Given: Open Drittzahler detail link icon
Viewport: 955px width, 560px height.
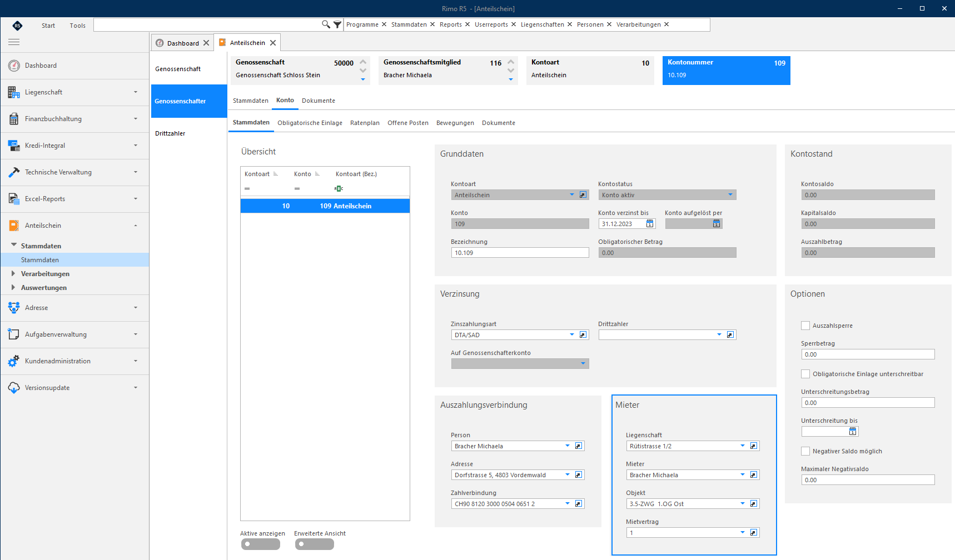Looking at the screenshot, I should 730,335.
